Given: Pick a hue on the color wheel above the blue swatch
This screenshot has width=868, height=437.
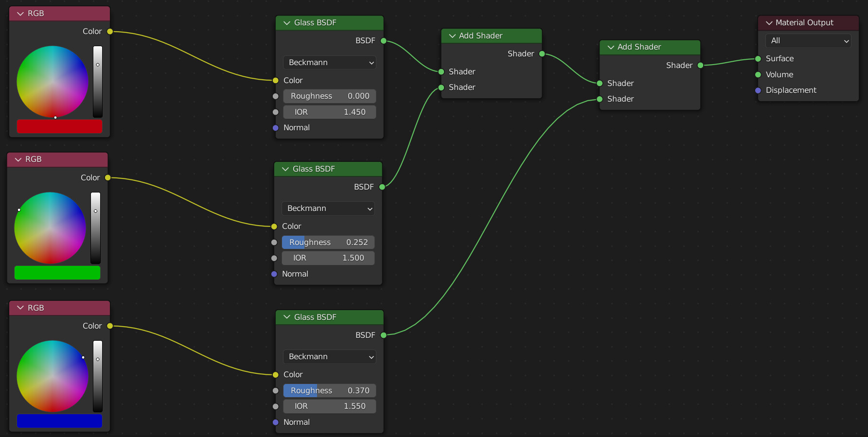Looking at the screenshot, I should pos(53,376).
